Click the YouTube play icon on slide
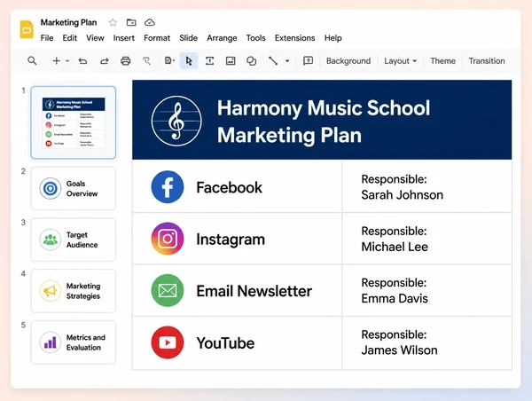The height and width of the screenshot is (401, 532). coord(168,342)
